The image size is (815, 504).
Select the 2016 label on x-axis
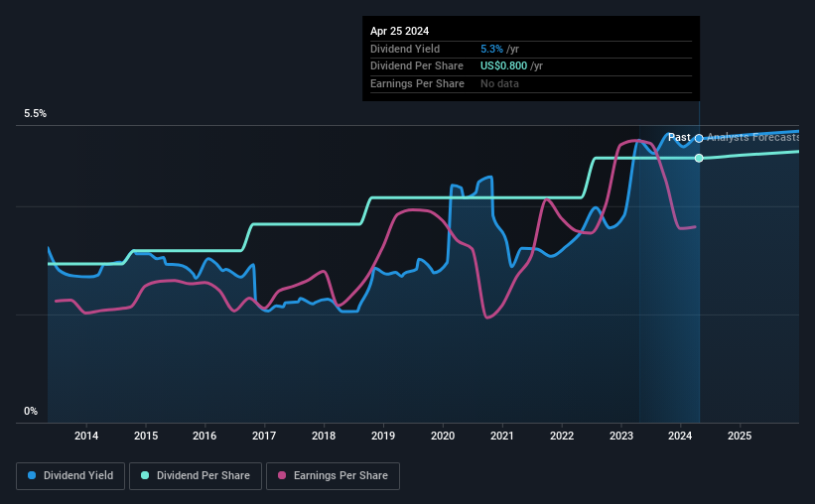(x=204, y=436)
